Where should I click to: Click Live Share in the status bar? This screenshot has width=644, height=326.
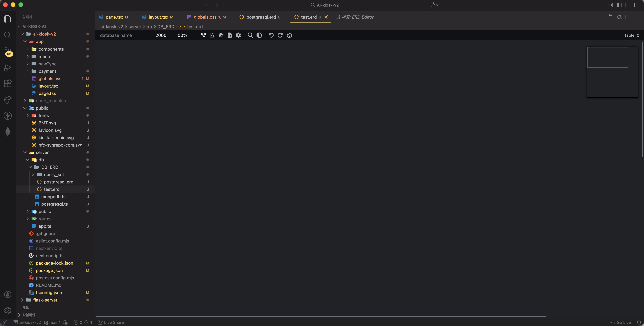[x=111, y=322]
